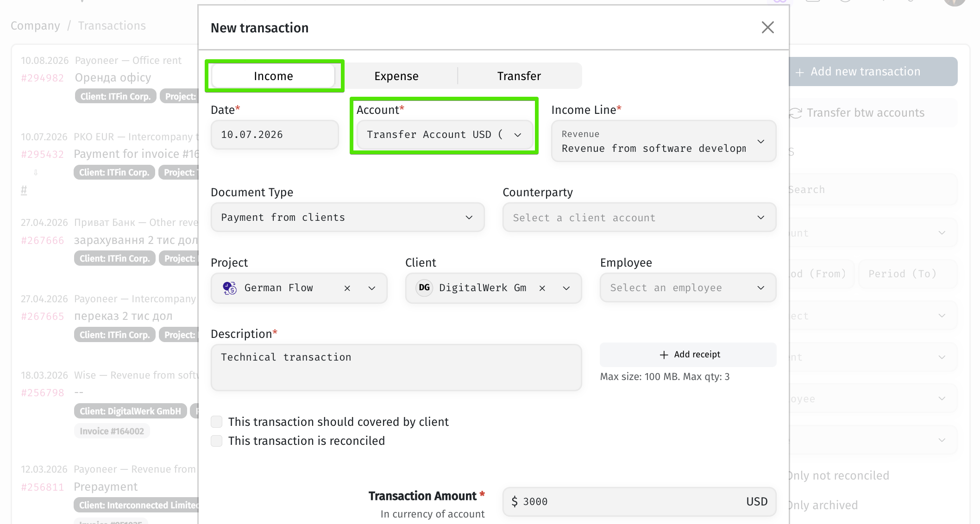Clear the German Flow project selection
The width and height of the screenshot is (980, 524).
[x=347, y=288]
